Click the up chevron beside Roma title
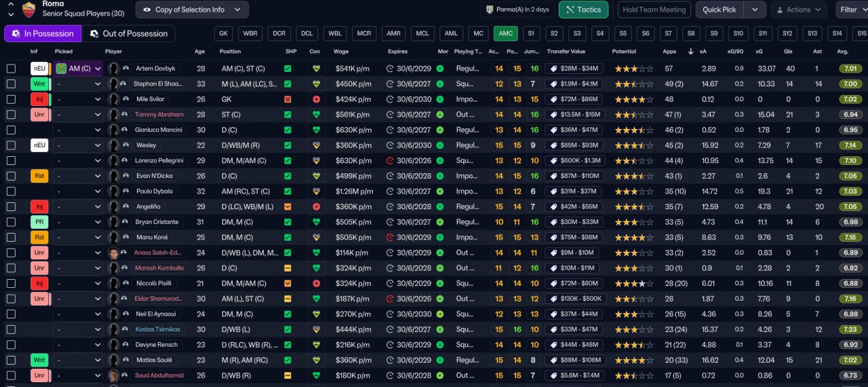 [10, 4]
